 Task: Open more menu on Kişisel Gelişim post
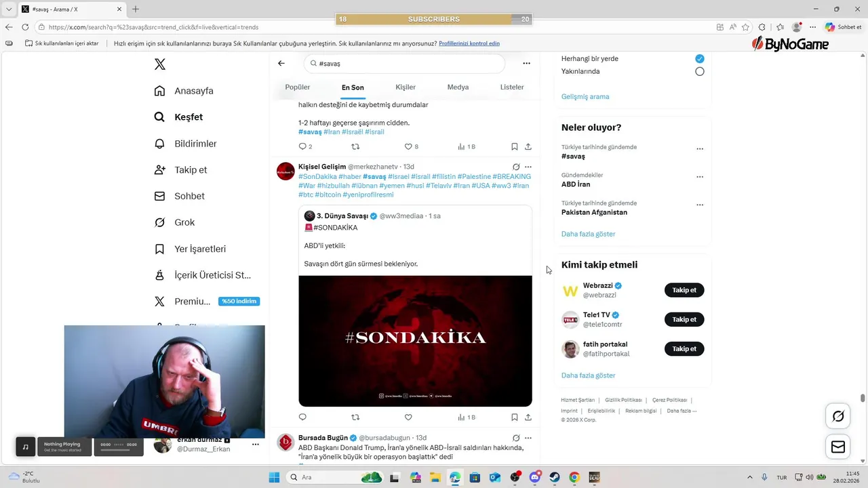528,167
